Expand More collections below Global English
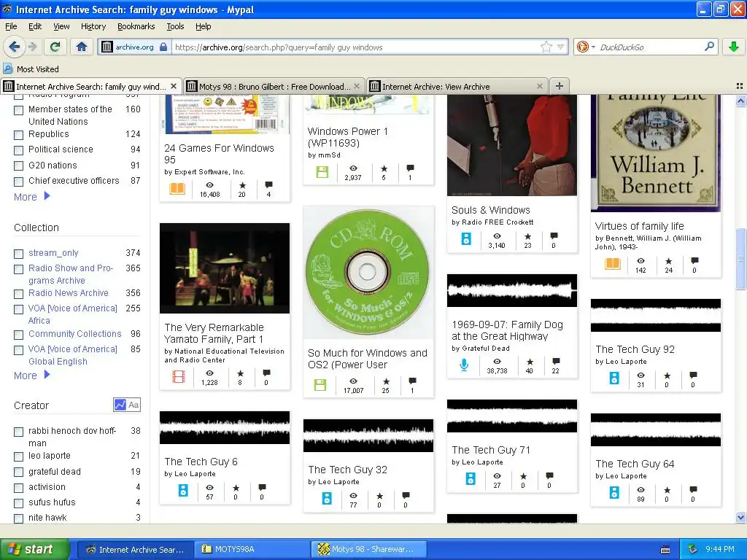This screenshot has width=747, height=560. tap(32, 376)
